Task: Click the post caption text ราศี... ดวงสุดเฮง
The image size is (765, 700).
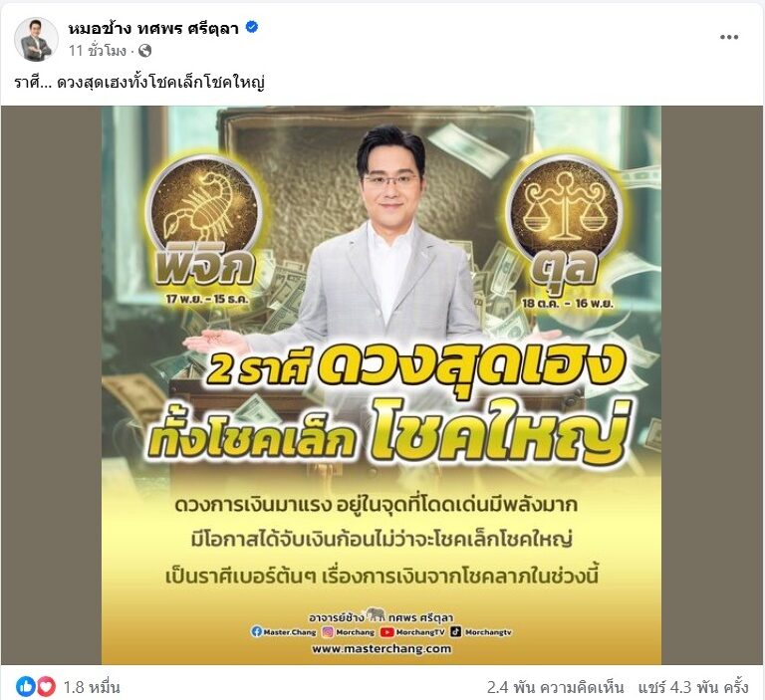Action: click(x=139, y=83)
